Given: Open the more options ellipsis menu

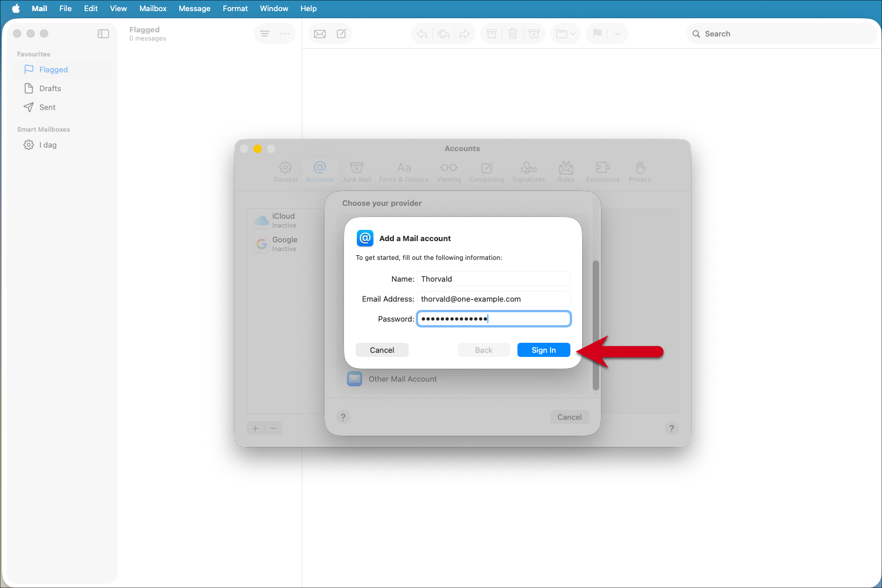Looking at the screenshot, I should pyautogui.click(x=285, y=34).
